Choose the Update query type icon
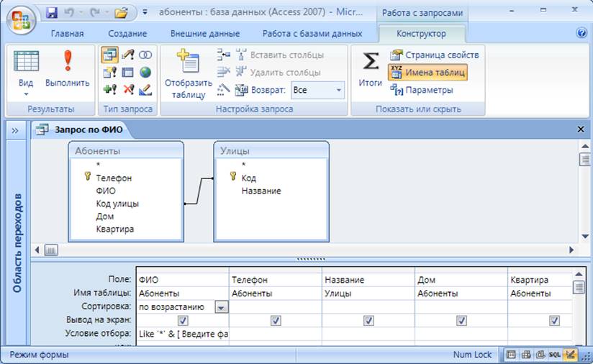This screenshot has width=593, height=364. coord(128,55)
